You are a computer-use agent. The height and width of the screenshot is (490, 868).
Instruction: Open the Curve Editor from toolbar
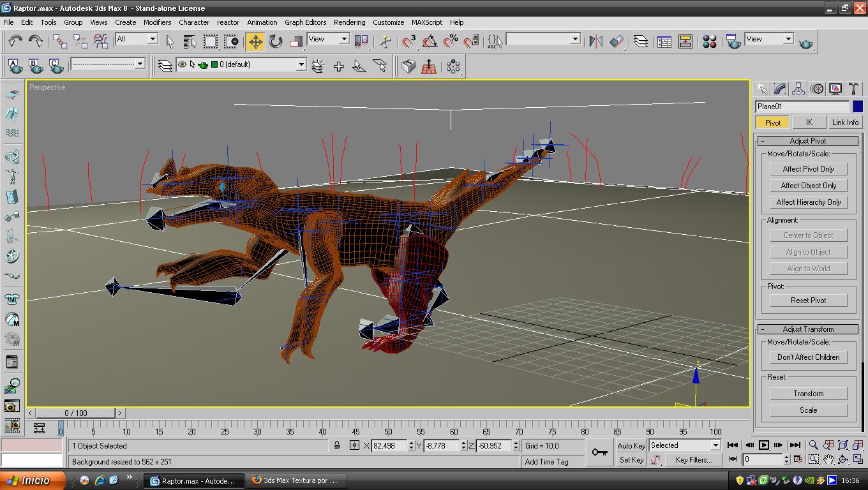tap(664, 42)
